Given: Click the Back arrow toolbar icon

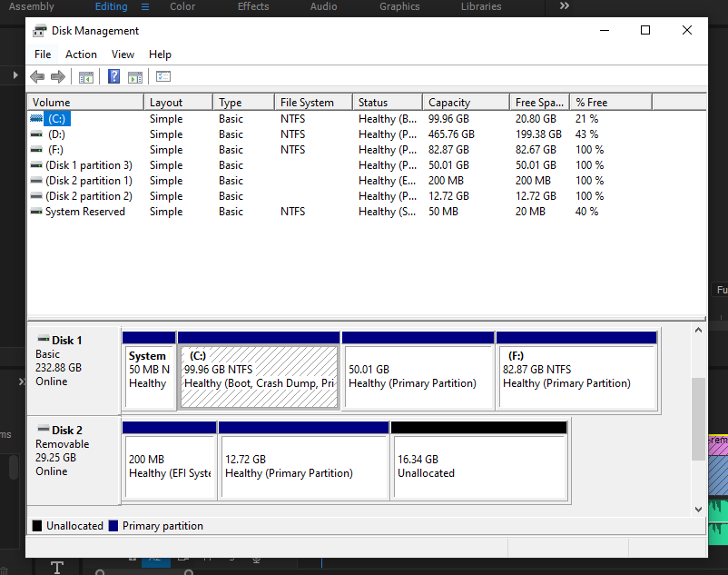Looking at the screenshot, I should (x=37, y=76).
